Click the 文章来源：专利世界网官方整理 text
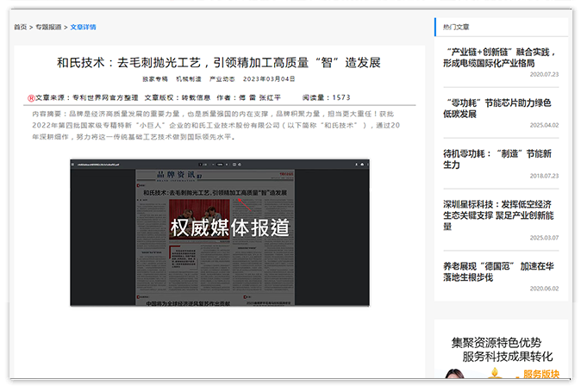This screenshot has width=581, height=392. tap(87, 97)
